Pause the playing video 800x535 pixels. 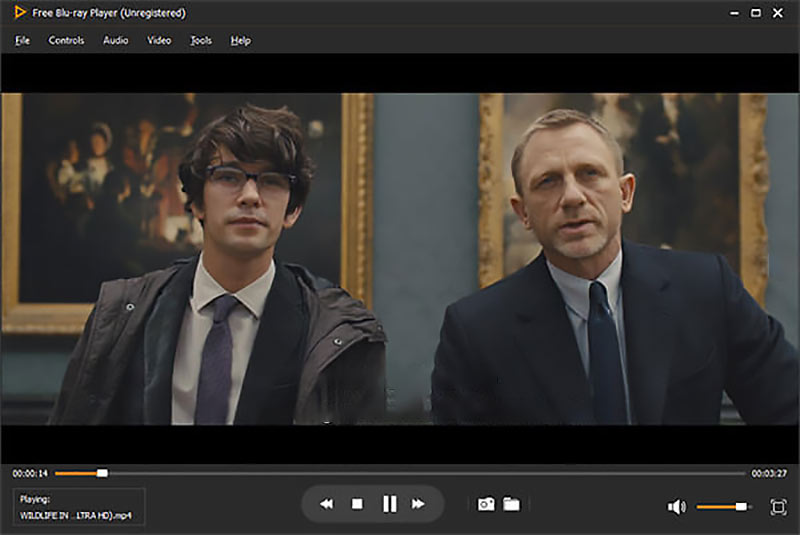tap(389, 505)
